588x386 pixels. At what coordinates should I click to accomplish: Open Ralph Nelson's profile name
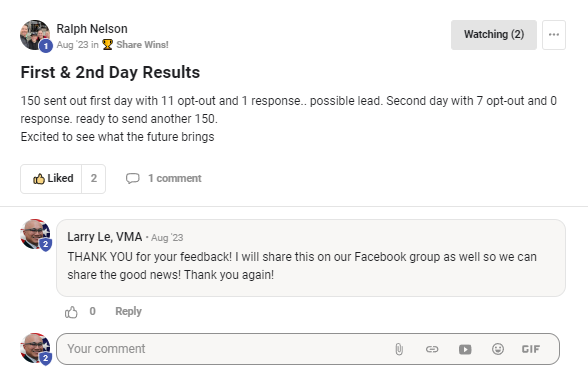pos(92,29)
